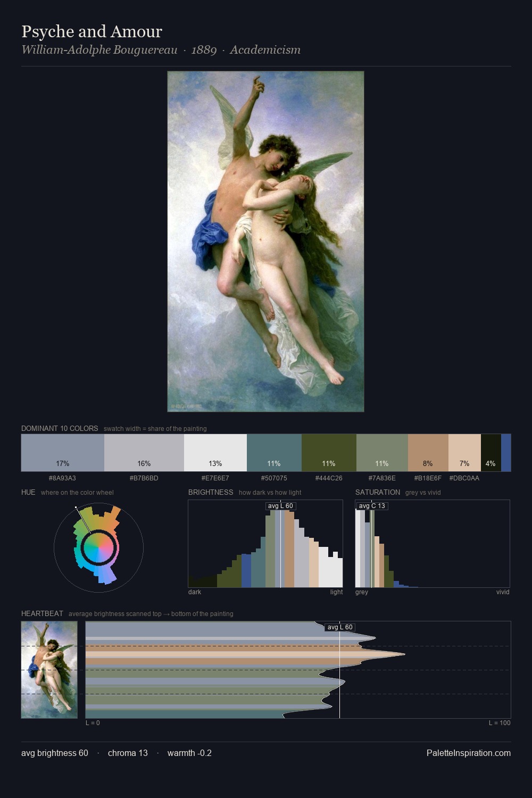Click the style label 'Academicism'
The image size is (532, 798).
265,50
